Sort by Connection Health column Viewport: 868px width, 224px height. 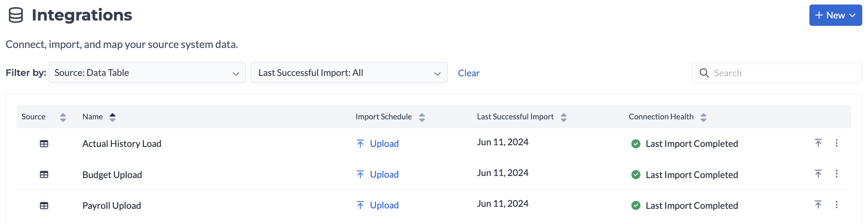pos(703,117)
